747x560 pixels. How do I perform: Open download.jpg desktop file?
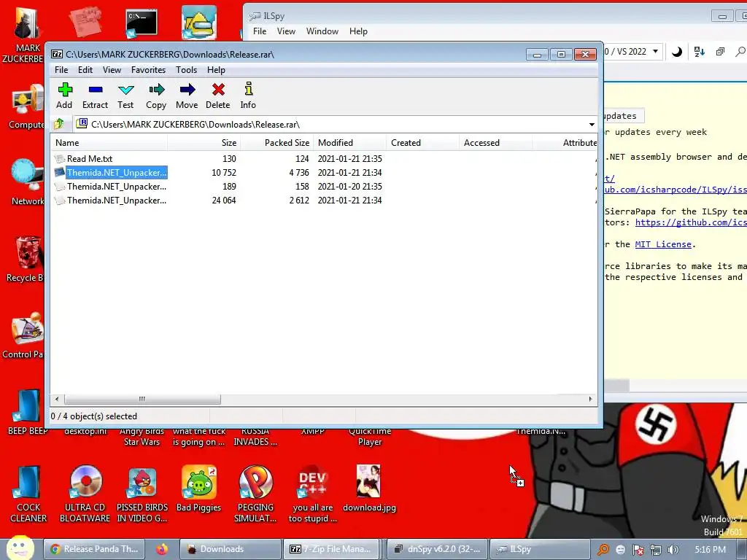(x=369, y=488)
